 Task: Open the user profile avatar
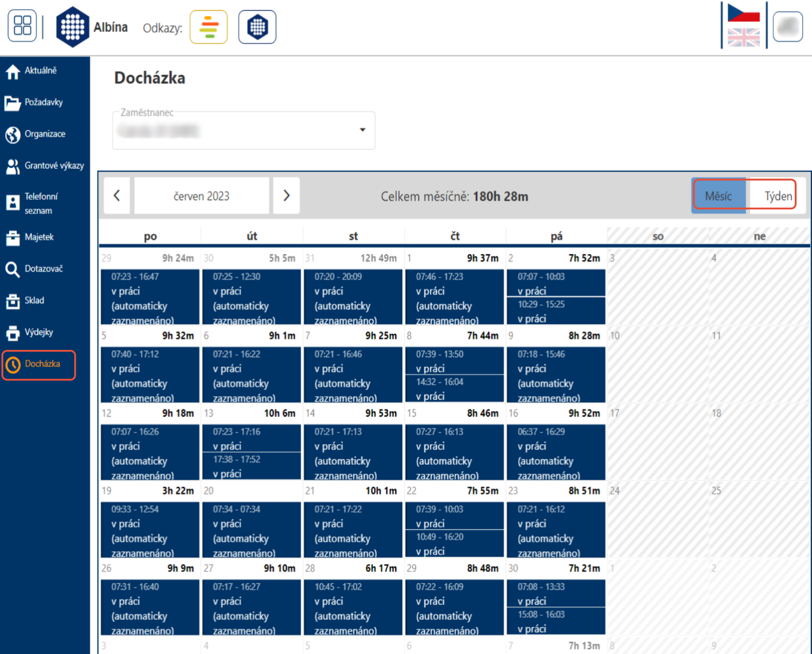[788, 27]
